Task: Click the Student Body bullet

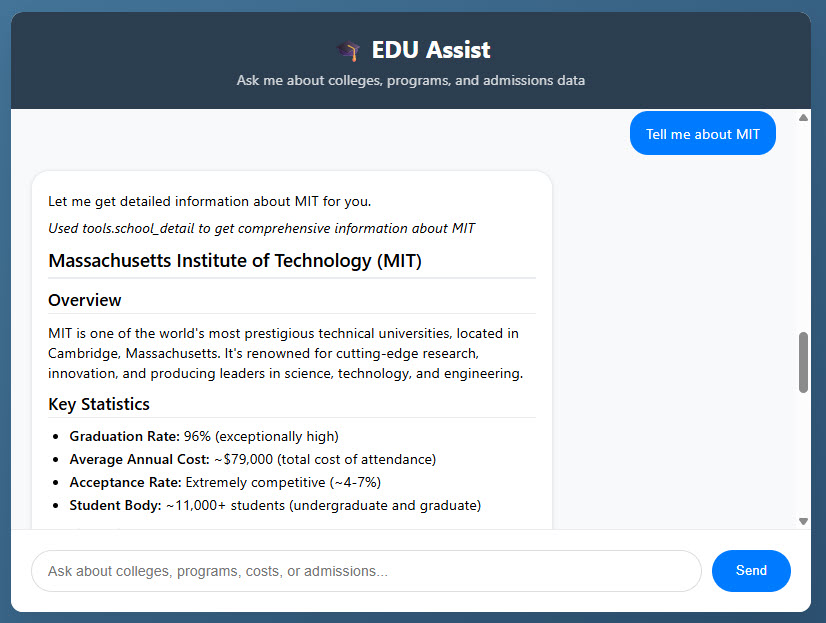Action: point(275,506)
